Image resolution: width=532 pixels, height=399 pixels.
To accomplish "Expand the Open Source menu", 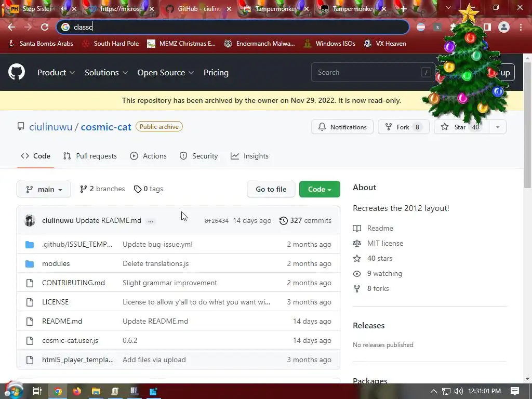I will (166, 73).
